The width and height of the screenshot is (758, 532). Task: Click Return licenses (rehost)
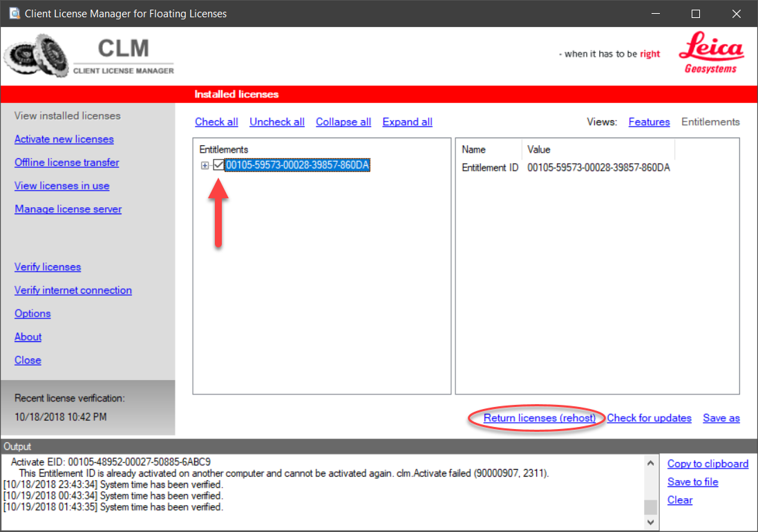click(540, 418)
